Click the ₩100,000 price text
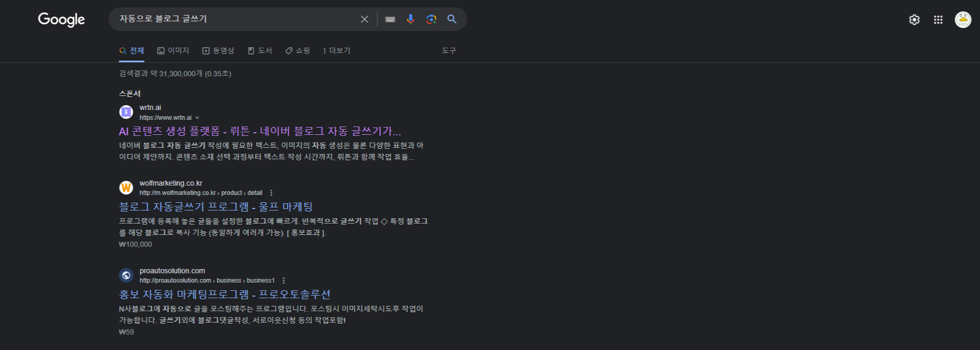Screen dimensions: 980x350 tap(135, 244)
